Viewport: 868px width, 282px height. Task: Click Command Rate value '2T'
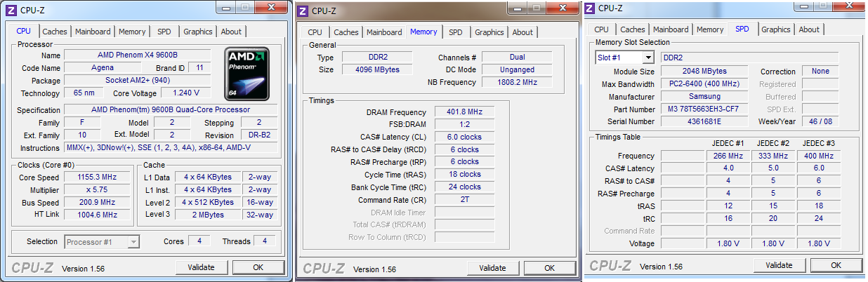tap(464, 200)
